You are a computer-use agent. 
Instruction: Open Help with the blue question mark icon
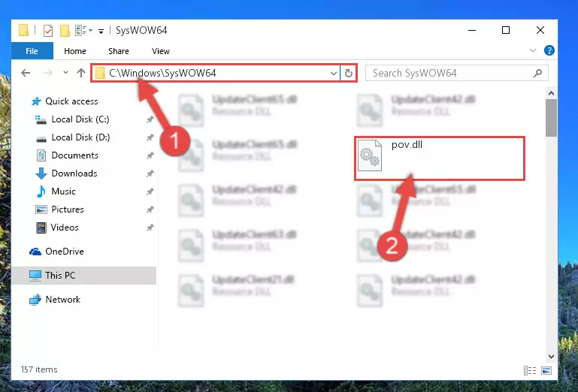[x=549, y=50]
